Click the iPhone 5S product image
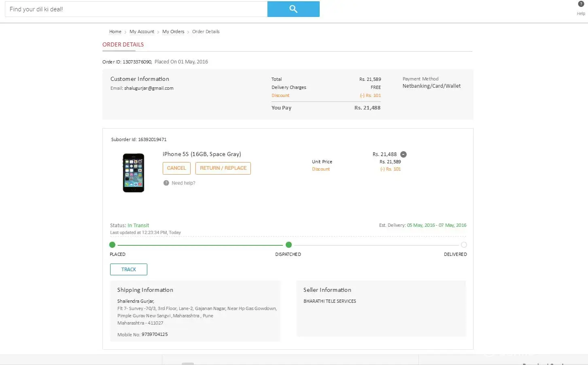 click(134, 173)
